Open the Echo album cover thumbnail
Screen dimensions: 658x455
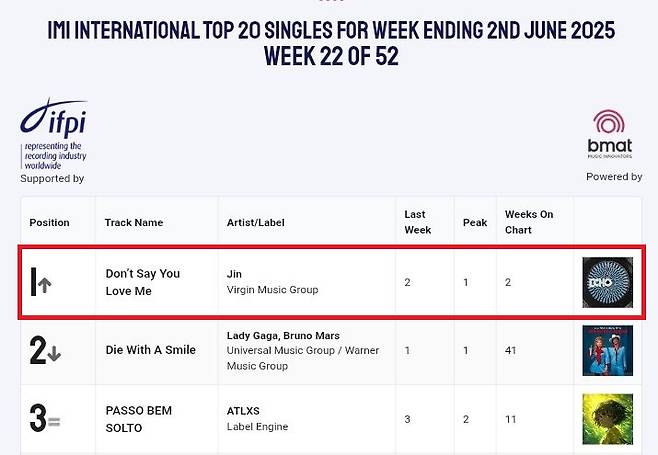[x=607, y=281]
